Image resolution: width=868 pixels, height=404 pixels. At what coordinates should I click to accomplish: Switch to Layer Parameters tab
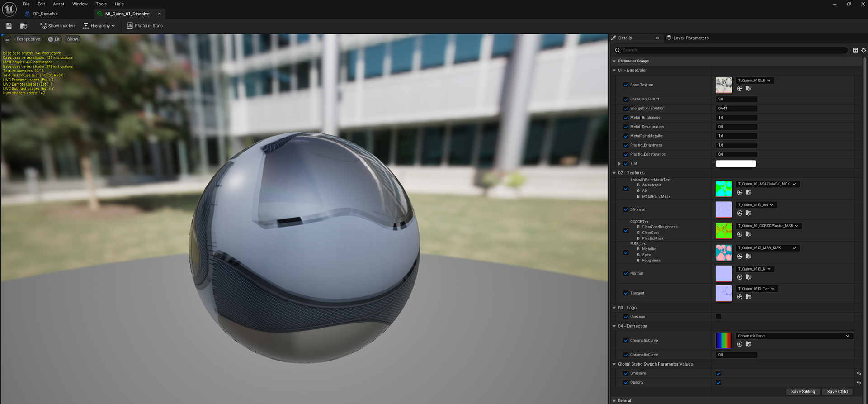point(688,38)
